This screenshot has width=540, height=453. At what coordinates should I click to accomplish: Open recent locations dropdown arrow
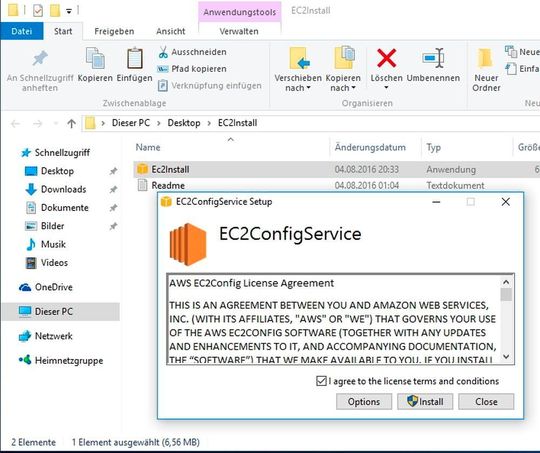(x=55, y=123)
